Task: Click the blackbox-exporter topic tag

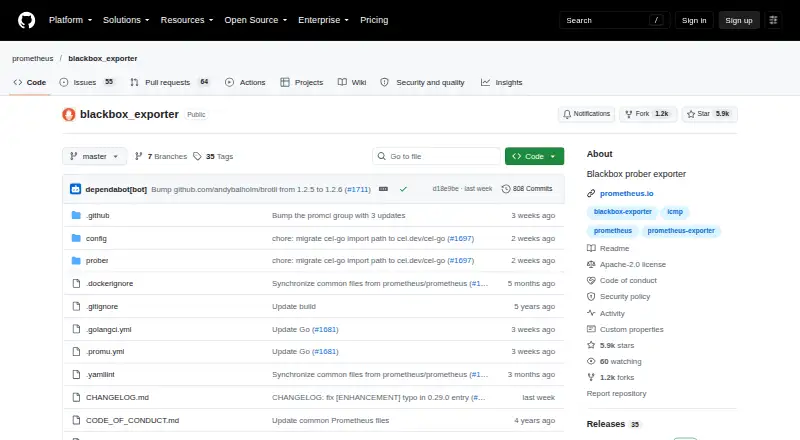Action: [x=622, y=212]
